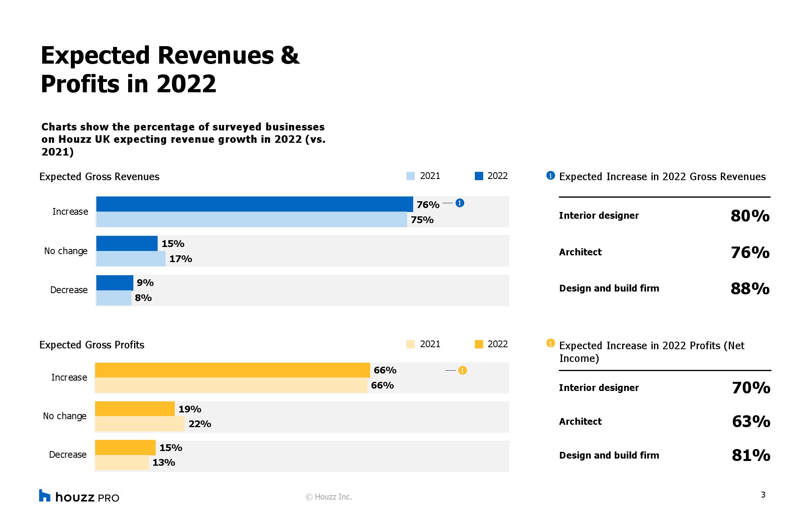Select the 75% light blue 2021 bar
The image size is (812, 525).
pyautogui.click(x=251, y=220)
